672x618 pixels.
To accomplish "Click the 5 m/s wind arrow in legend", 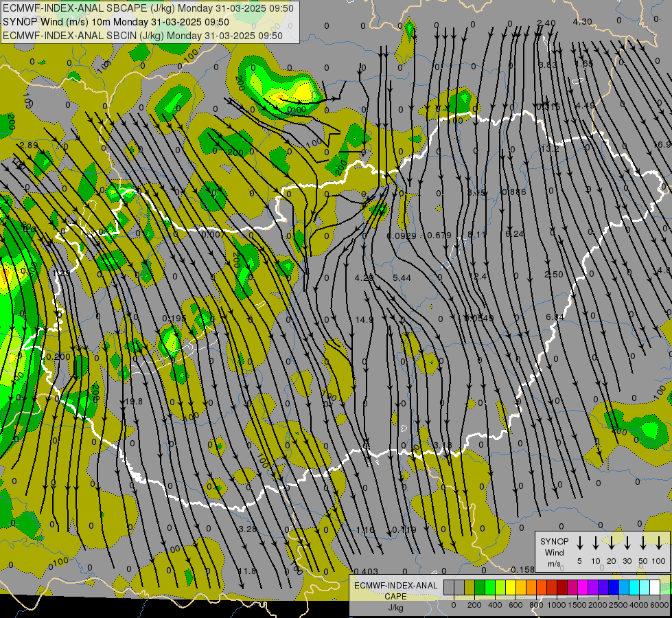I will tap(579, 542).
